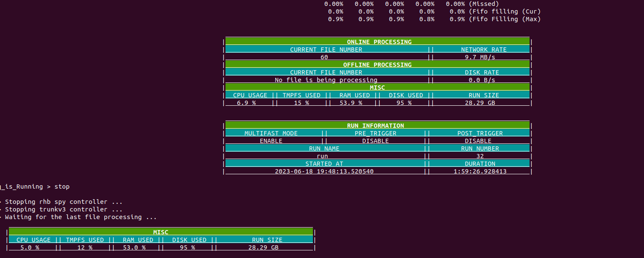Click the OFFLINE PROCESSING header bar
The image size is (644, 258).
(x=377, y=65)
